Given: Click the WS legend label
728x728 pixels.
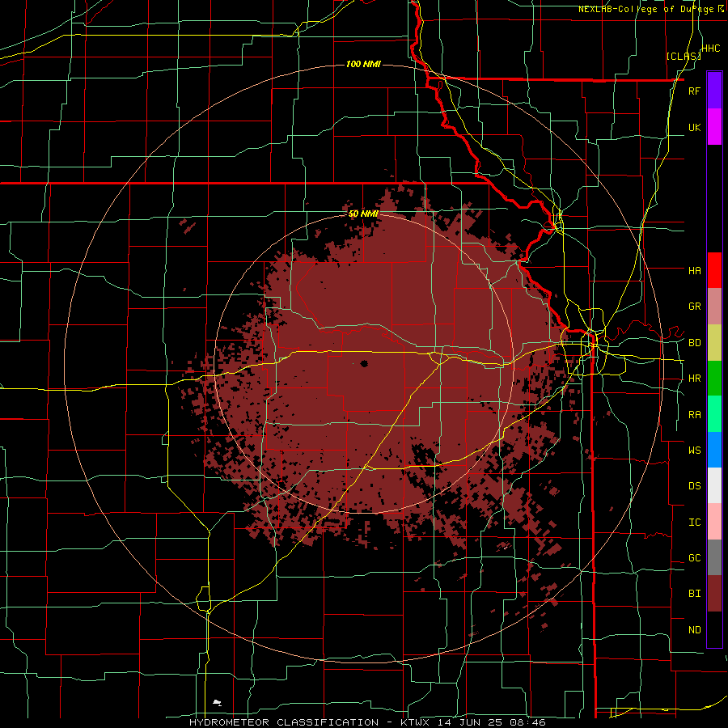Looking at the screenshot, I should coord(694,450).
